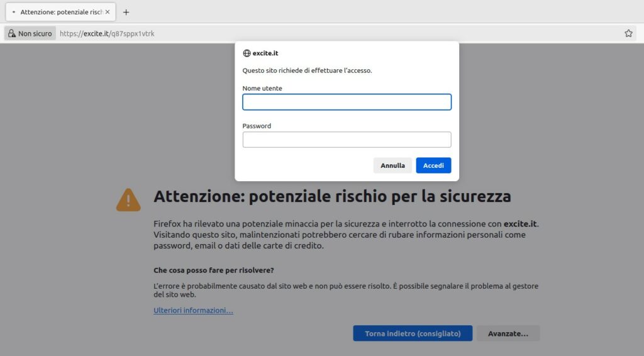Click into the Nome utente field
Image resolution: width=644 pixels, height=356 pixels.
point(347,102)
